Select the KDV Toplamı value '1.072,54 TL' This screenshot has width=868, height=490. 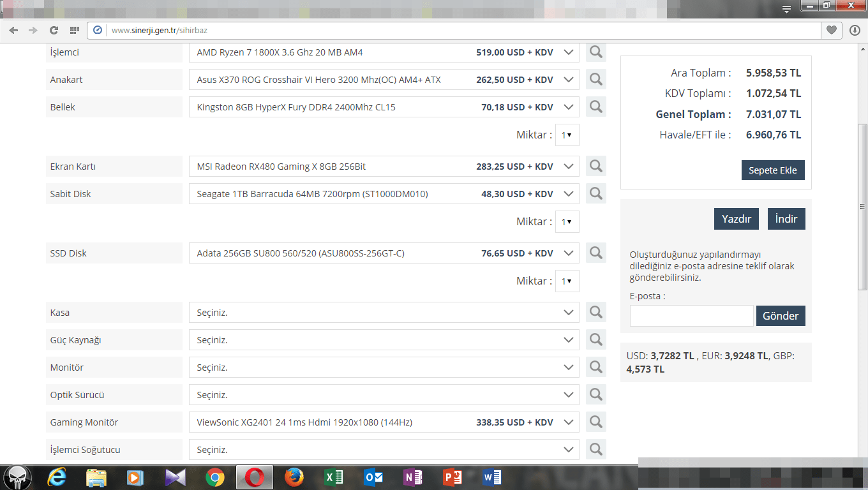774,94
